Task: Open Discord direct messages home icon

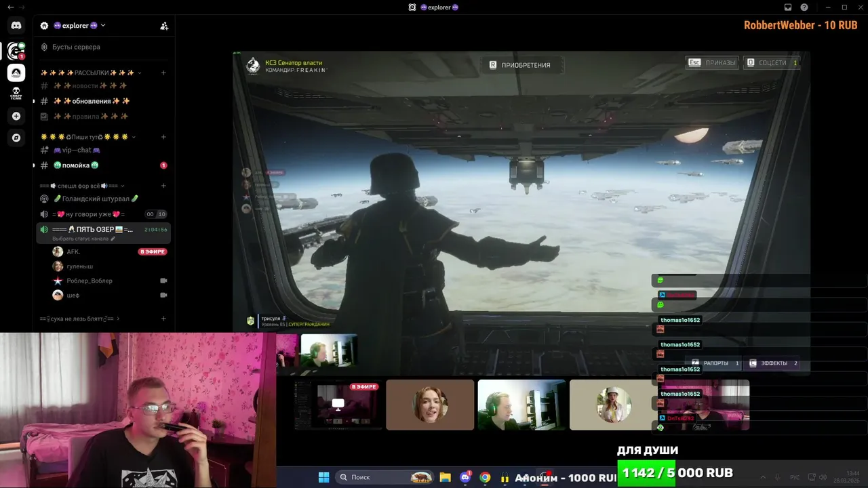Action: coord(16,26)
